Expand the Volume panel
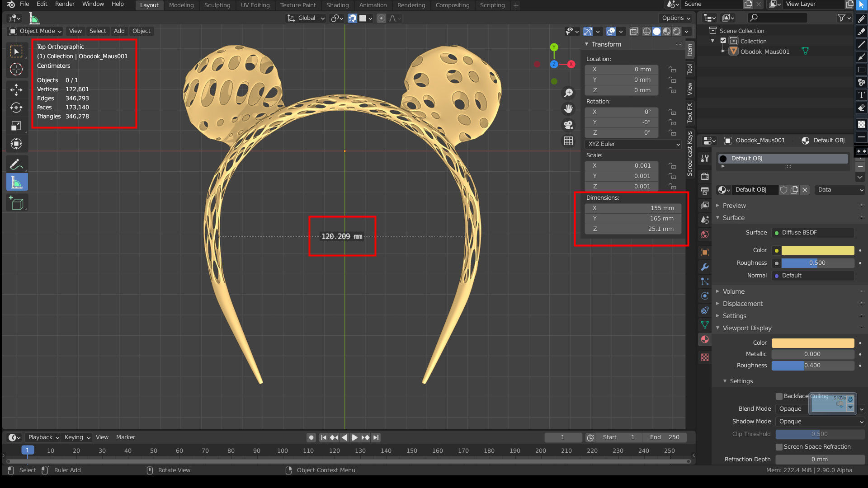 pyautogui.click(x=733, y=291)
